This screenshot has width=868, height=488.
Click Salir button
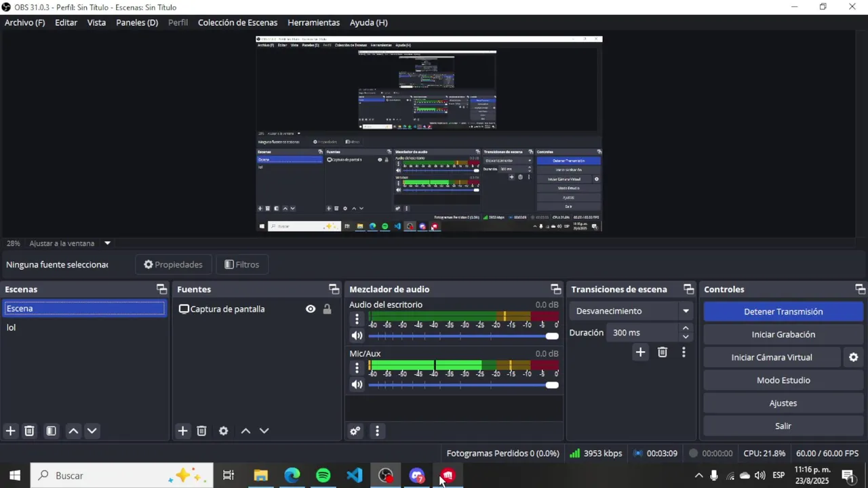(x=783, y=426)
